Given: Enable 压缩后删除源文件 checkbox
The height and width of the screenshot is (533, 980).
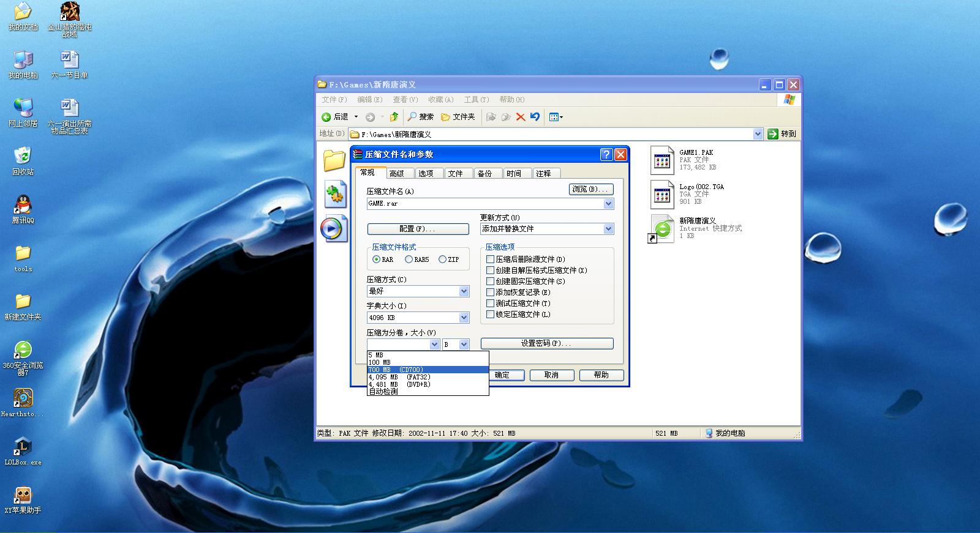Looking at the screenshot, I should pos(490,259).
